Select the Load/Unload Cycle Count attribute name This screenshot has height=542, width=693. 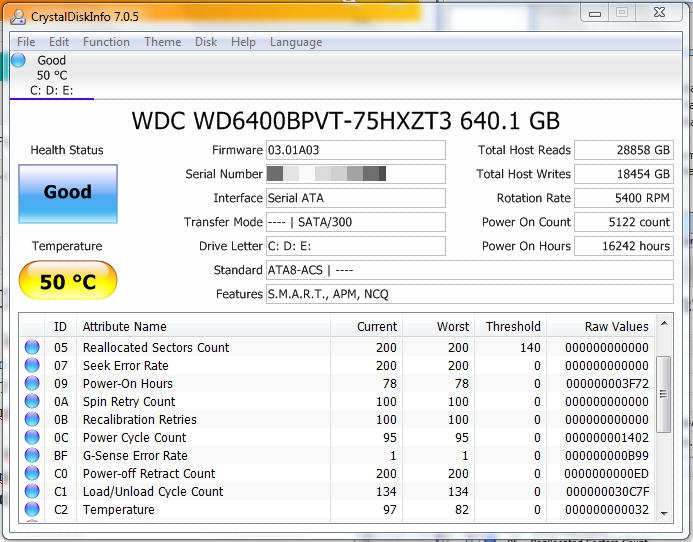click(x=153, y=492)
